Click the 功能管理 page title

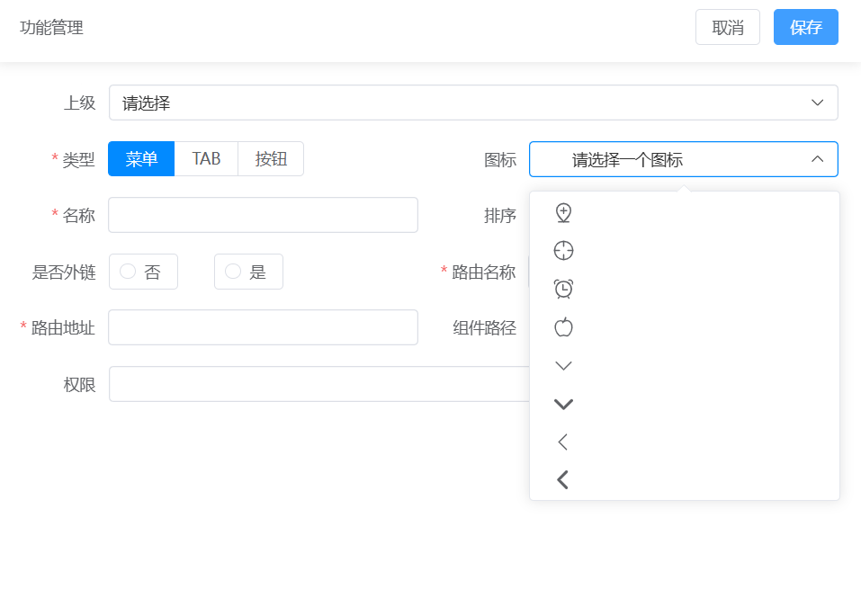pyautogui.click(x=51, y=28)
